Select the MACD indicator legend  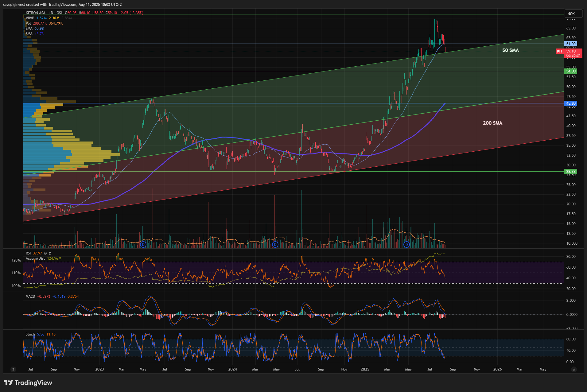pyautogui.click(x=30, y=297)
